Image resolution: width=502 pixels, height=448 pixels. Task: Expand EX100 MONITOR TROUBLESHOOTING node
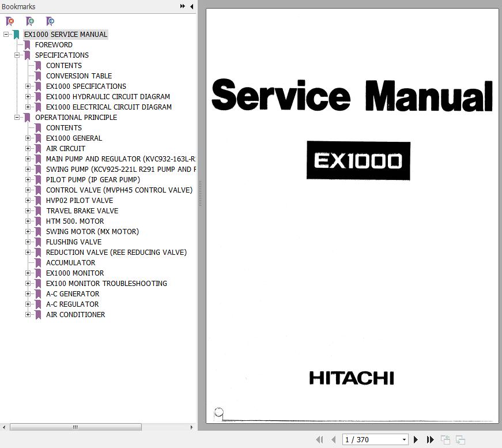(28, 284)
